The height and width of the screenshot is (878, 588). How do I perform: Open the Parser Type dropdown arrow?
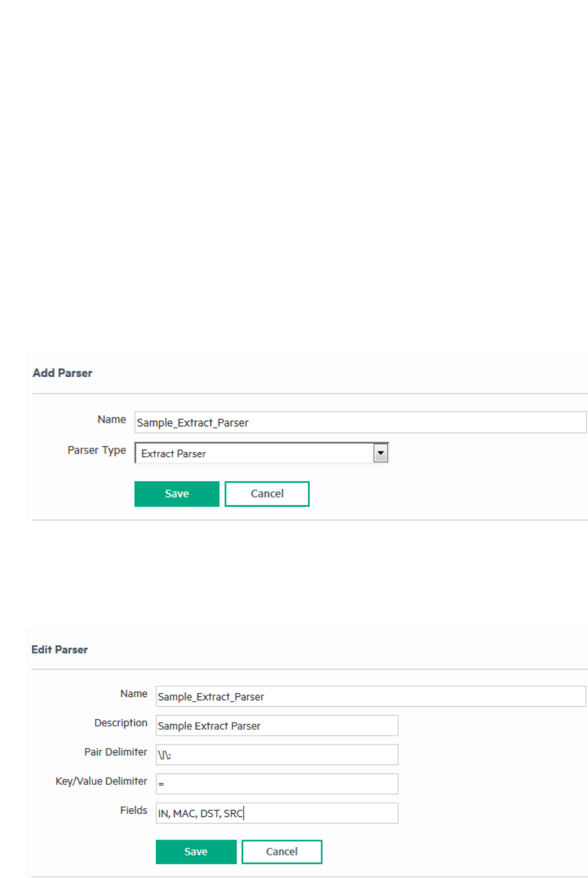click(381, 453)
